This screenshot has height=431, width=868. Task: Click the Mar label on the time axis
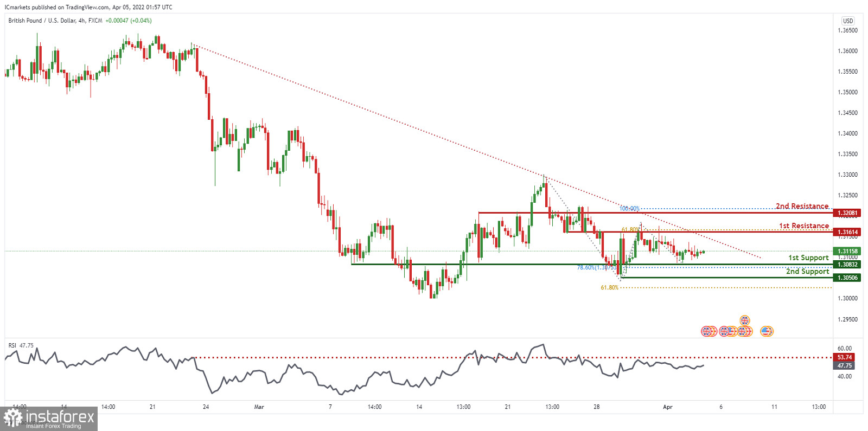coord(259,407)
